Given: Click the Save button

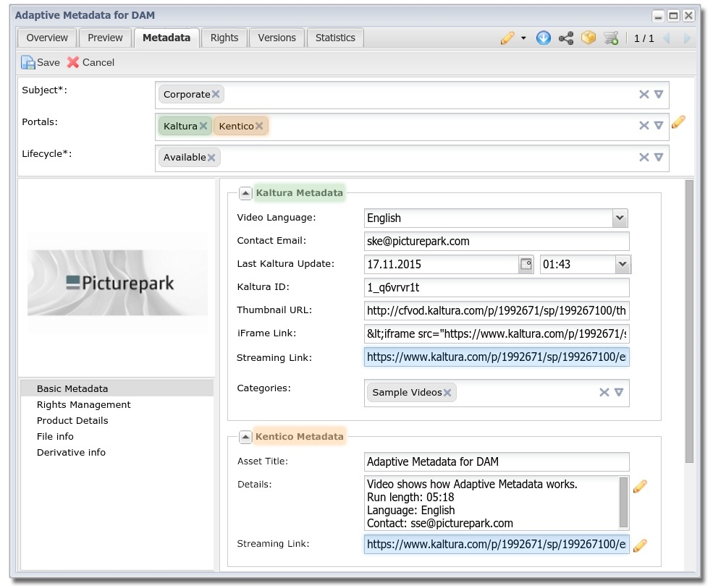Looking at the screenshot, I should click(41, 62).
